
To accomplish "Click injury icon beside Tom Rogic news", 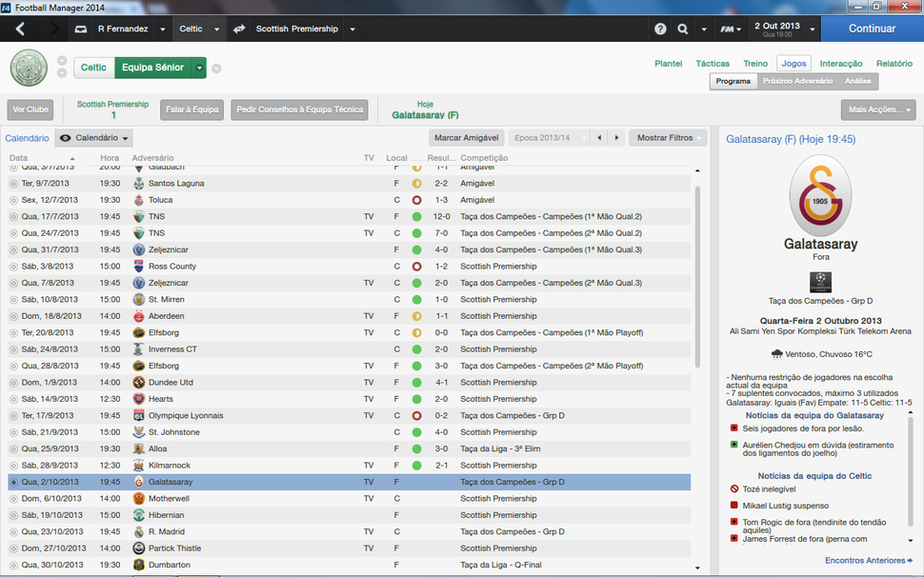I will (733, 522).
